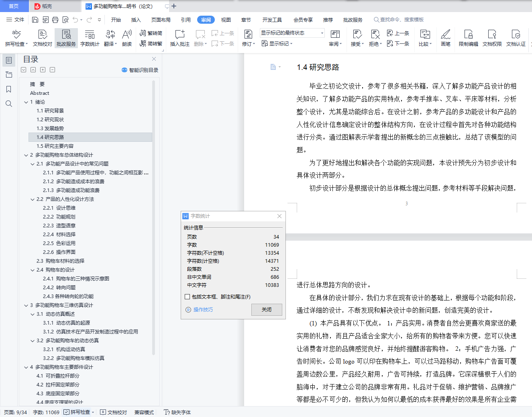532x417 pixels.
Task: Click the undo arrow icon
Action: (75, 20)
